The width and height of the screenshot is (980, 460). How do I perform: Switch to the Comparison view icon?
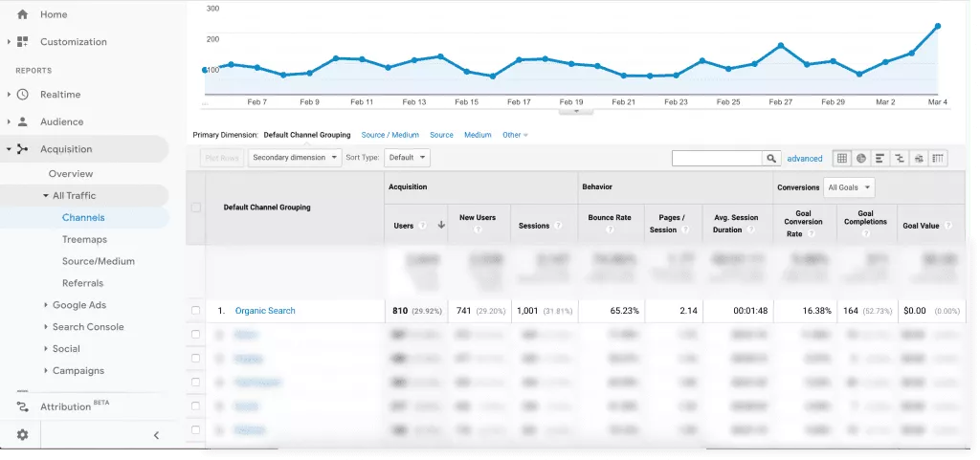[900, 159]
